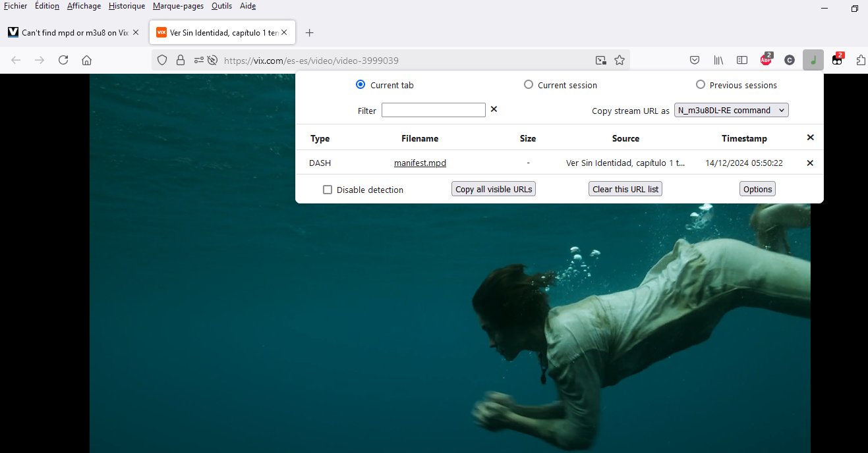
Task: Open the extension Options button
Action: click(757, 189)
